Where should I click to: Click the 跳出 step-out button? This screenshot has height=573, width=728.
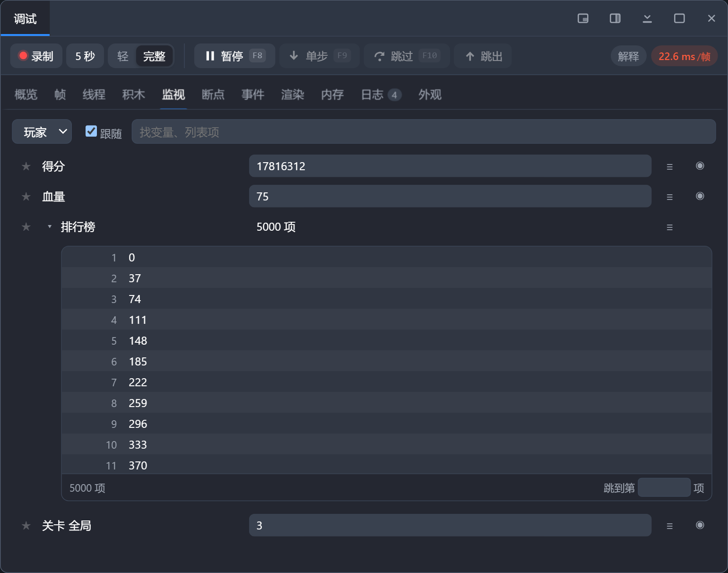click(483, 56)
